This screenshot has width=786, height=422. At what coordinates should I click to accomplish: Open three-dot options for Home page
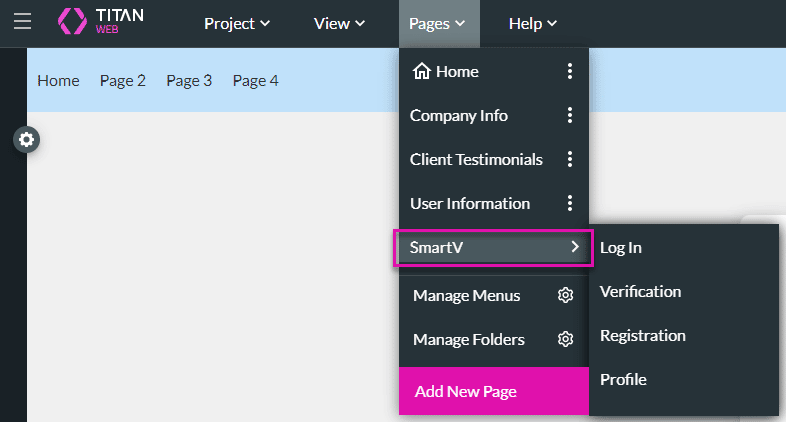point(569,71)
